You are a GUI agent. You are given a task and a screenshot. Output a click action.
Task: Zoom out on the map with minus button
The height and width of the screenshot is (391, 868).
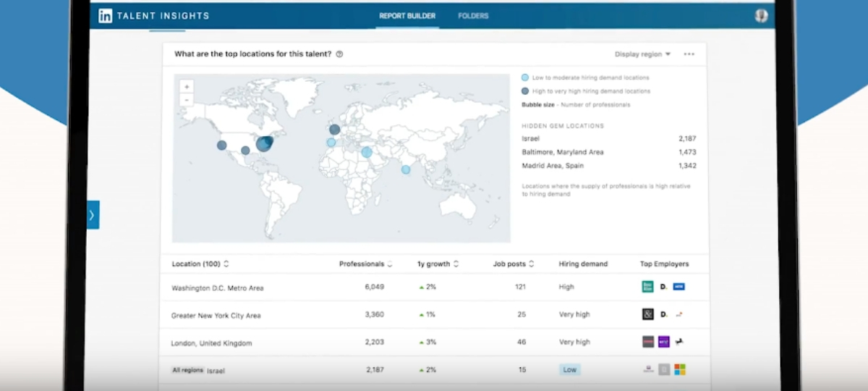point(187,100)
